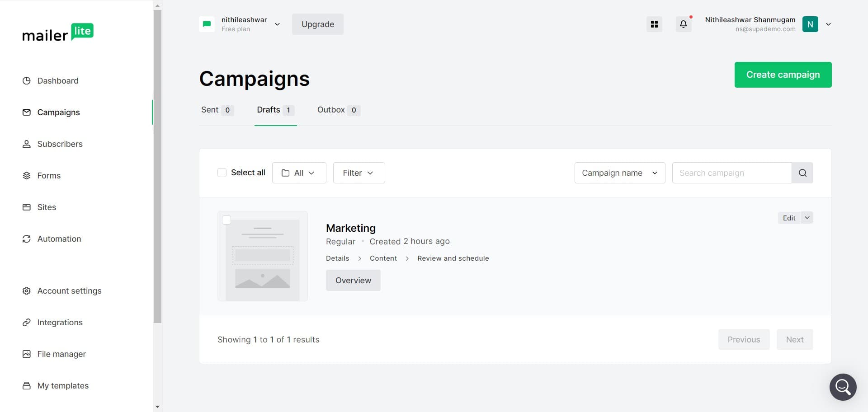Open the Marketing campaign Overview
868x412 pixels.
pos(353,280)
